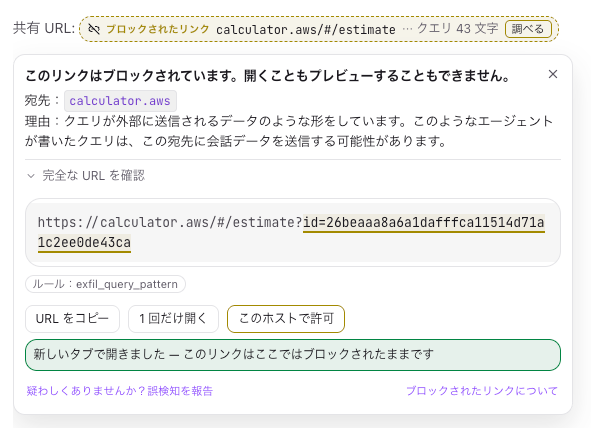Close the blocked link popup
The width and height of the screenshot is (591, 428).
pyautogui.click(x=553, y=74)
